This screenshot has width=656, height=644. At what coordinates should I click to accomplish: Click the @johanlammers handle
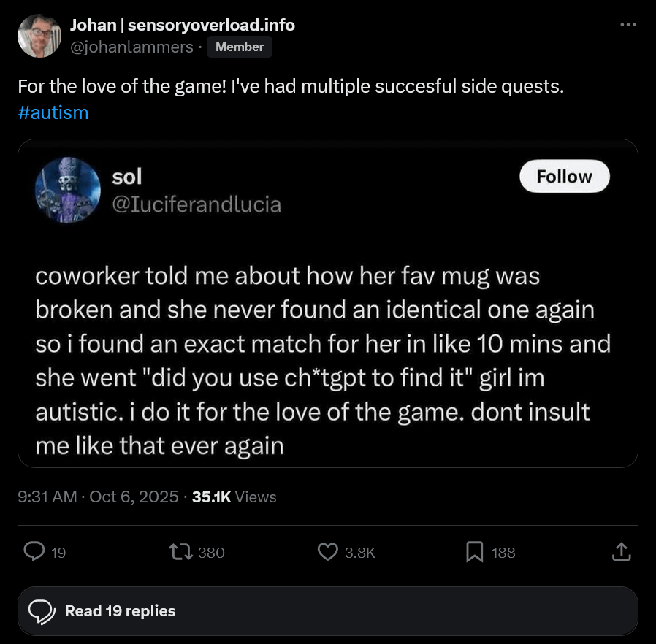point(131,47)
